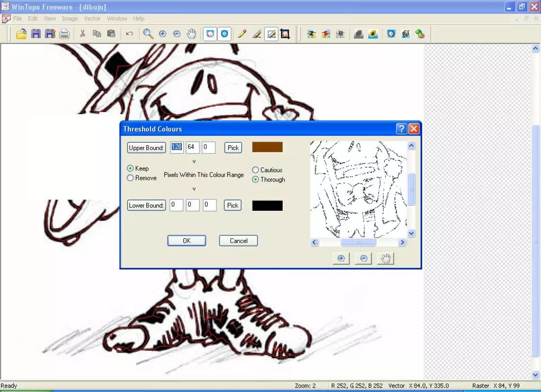Select the magnifying glass Zoom tool

coord(148,34)
